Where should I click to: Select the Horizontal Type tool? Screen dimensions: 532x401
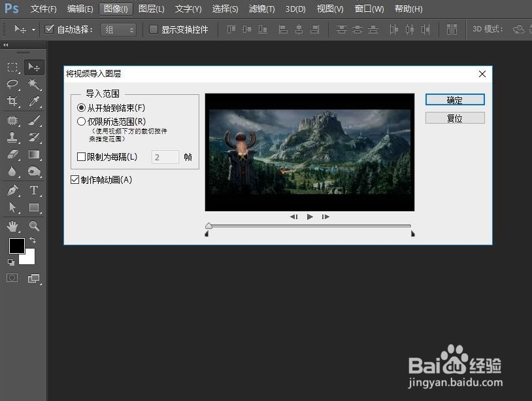click(34, 190)
